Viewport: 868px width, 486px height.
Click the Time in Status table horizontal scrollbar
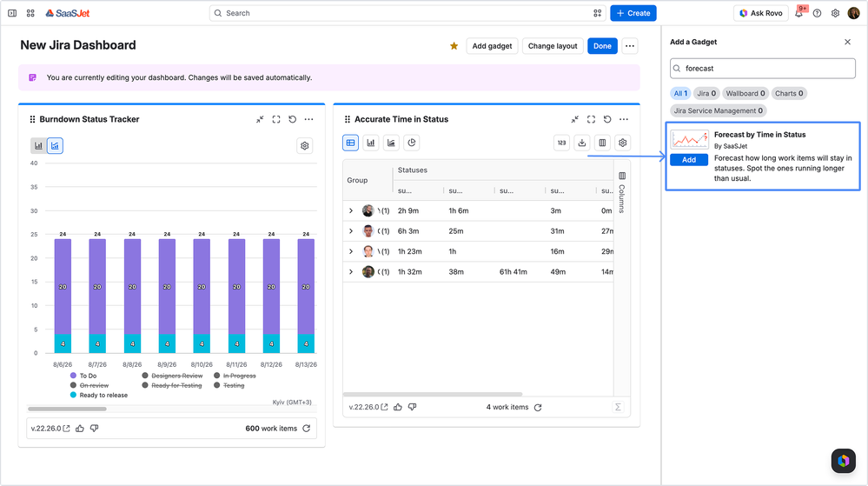(433, 395)
